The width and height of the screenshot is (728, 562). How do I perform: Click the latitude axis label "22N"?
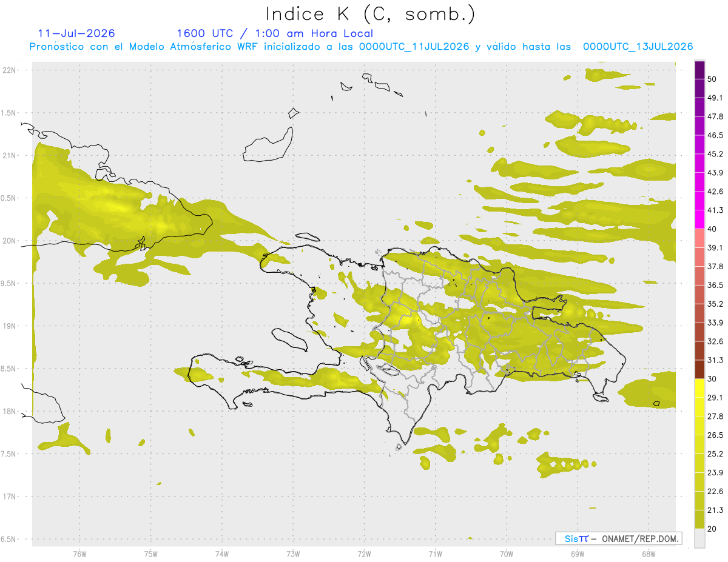point(10,70)
